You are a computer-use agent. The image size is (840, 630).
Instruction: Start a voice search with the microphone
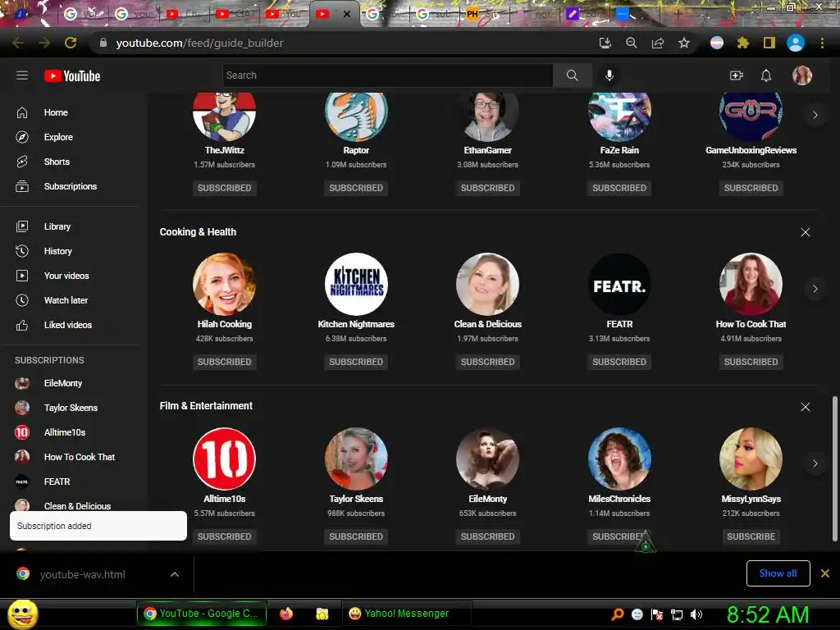[x=609, y=75]
